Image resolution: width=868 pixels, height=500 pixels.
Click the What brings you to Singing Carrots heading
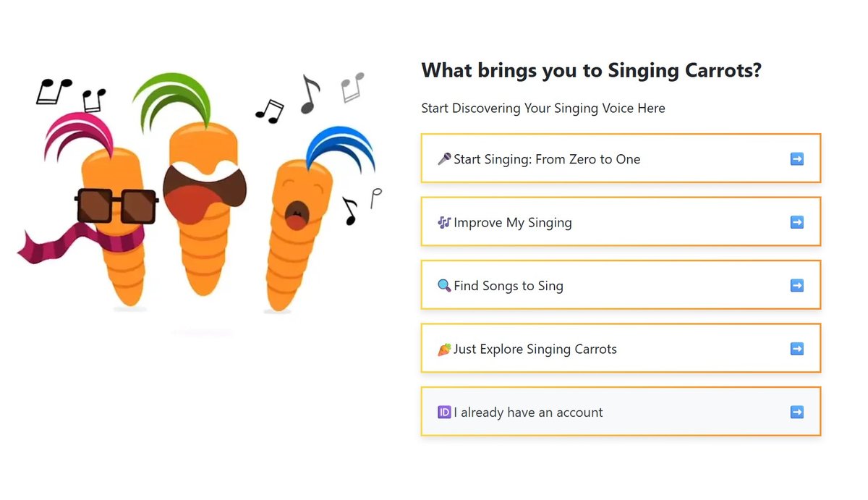(592, 71)
